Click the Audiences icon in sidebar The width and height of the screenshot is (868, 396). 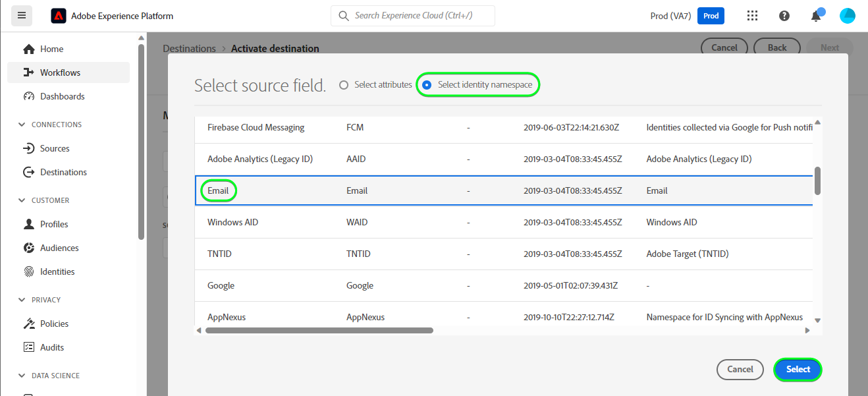click(x=28, y=248)
